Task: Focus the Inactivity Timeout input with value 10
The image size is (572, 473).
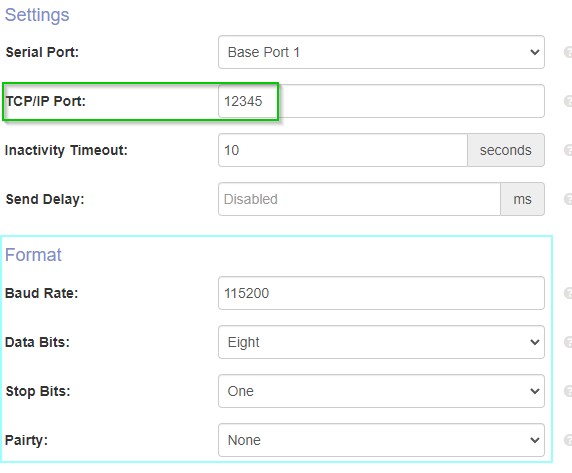Action: pos(343,150)
